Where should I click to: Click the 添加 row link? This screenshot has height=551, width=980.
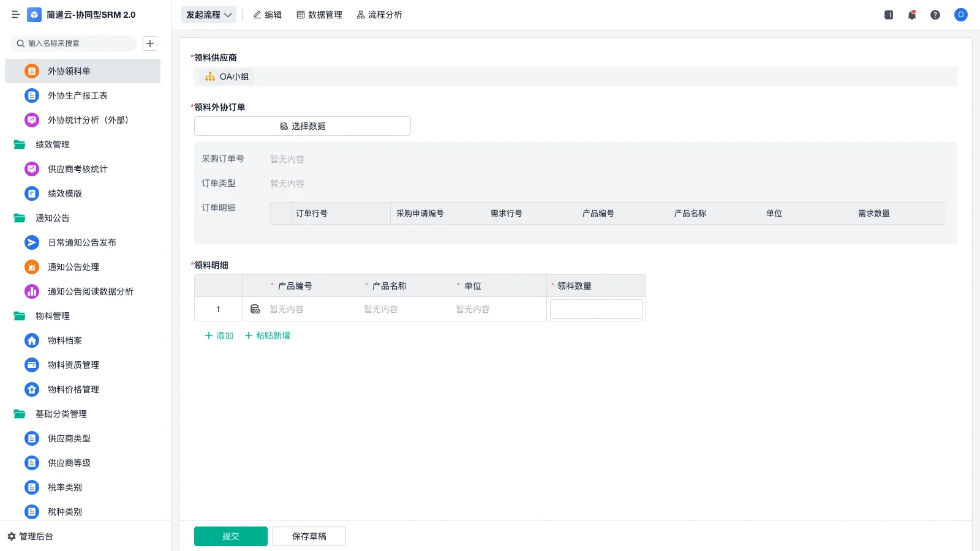point(219,335)
